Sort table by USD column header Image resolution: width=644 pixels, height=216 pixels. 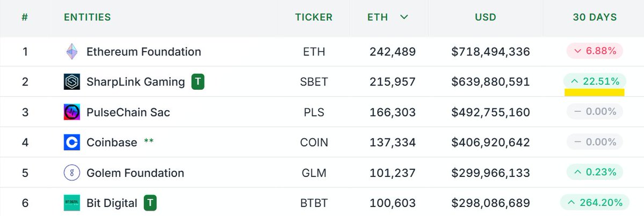click(x=486, y=17)
